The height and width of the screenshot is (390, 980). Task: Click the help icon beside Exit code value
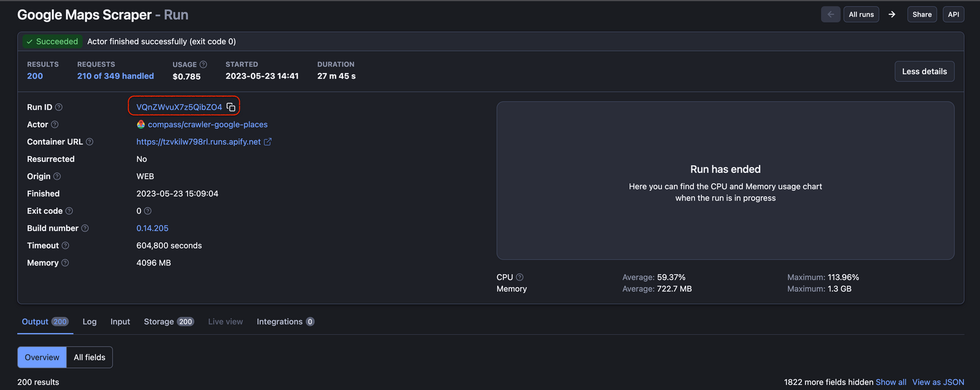click(148, 211)
